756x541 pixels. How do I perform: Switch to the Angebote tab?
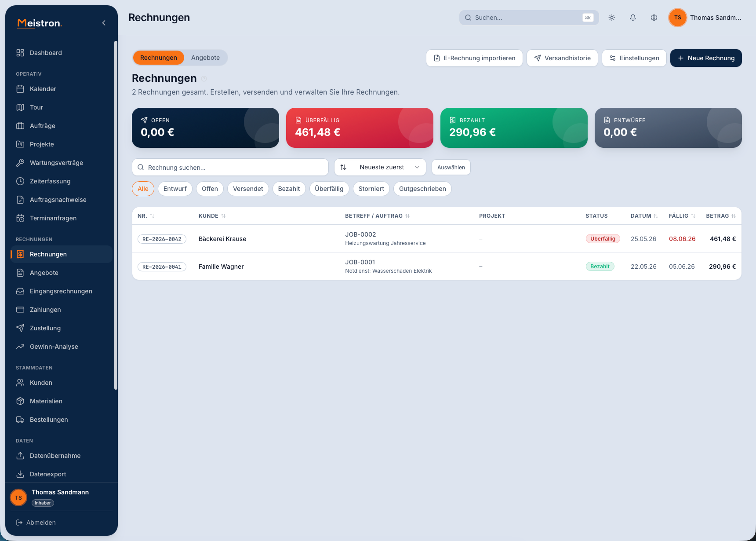pyautogui.click(x=205, y=58)
